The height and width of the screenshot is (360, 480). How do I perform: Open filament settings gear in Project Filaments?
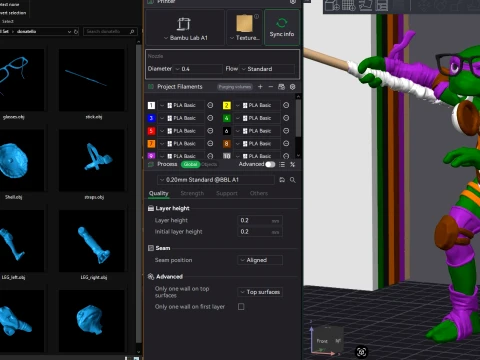pyautogui.click(x=292, y=87)
